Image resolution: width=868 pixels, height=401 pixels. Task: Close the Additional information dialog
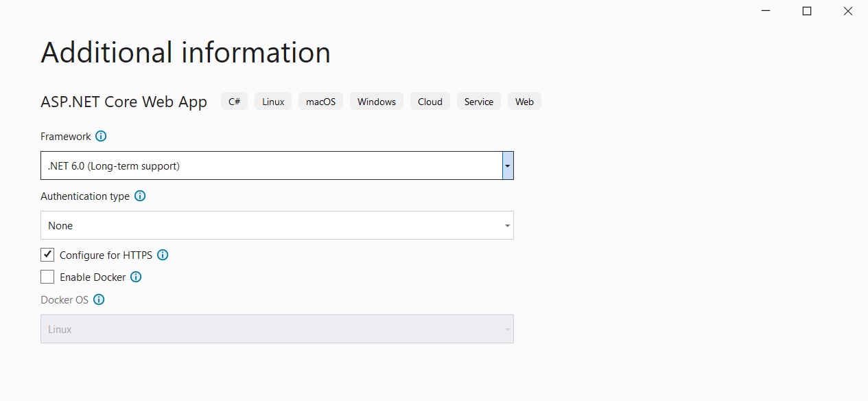(x=848, y=11)
